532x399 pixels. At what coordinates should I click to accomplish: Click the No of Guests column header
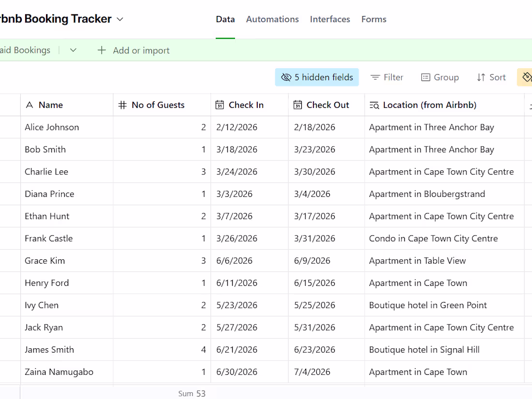(162, 105)
